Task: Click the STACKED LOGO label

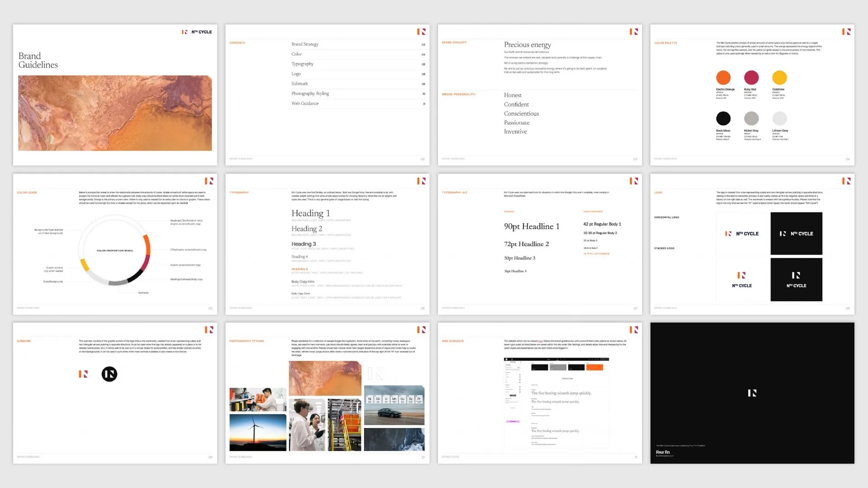Action: [x=664, y=248]
